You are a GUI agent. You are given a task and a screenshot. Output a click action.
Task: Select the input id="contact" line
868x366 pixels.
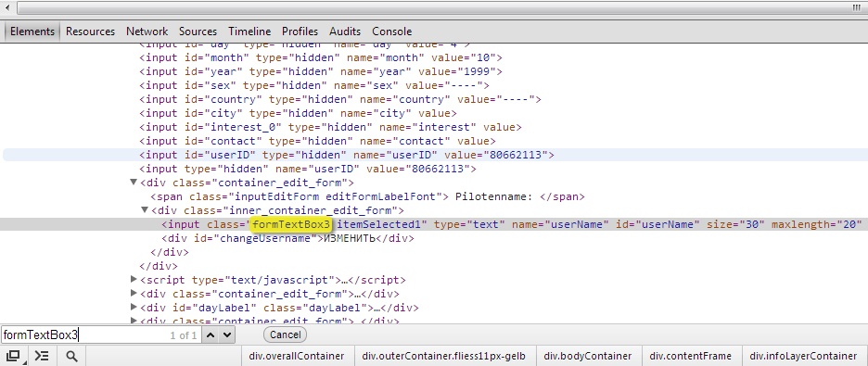tap(317, 141)
